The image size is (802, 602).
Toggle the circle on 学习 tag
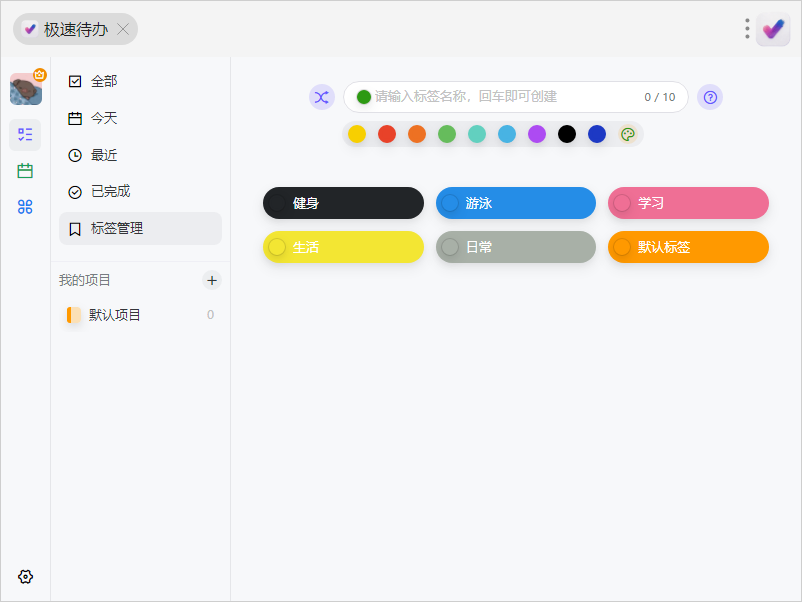pos(621,203)
